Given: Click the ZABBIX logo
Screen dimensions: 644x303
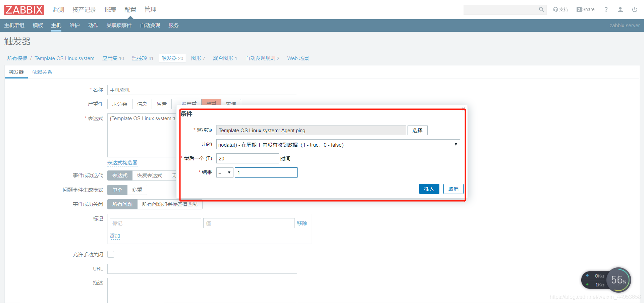Looking at the screenshot, I should (24, 10).
